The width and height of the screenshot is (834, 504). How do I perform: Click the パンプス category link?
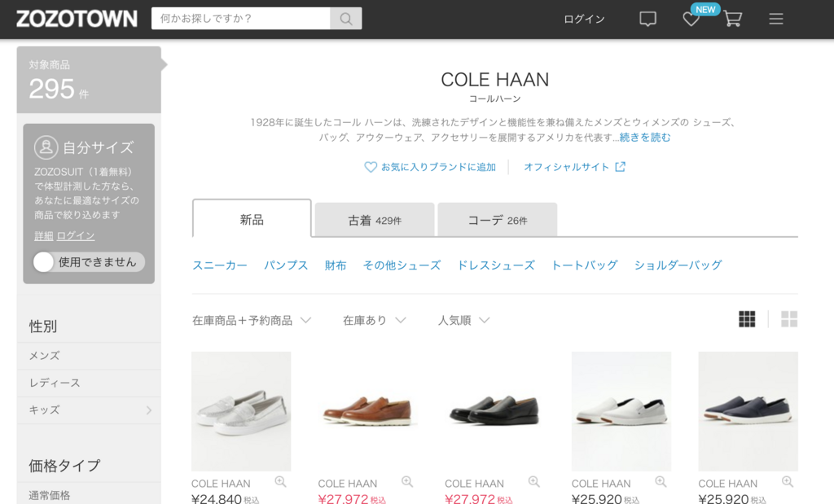pyautogui.click(x=286, y=265)
